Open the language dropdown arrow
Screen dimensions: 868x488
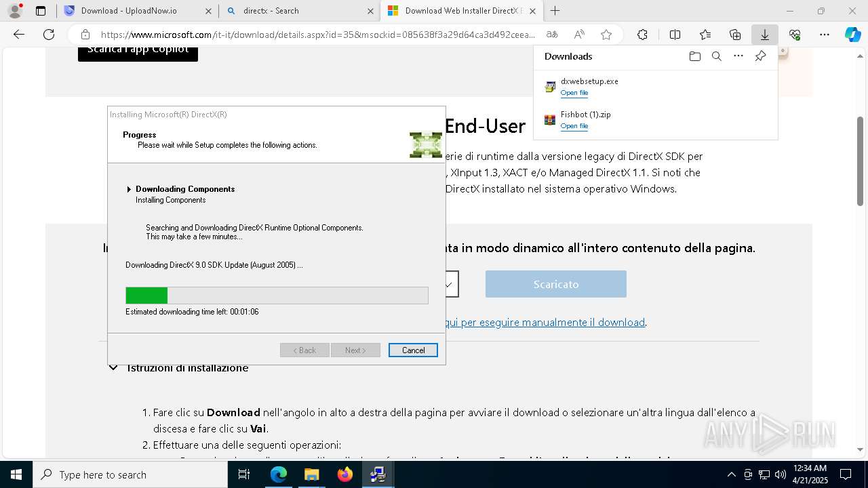pos(449,285)
